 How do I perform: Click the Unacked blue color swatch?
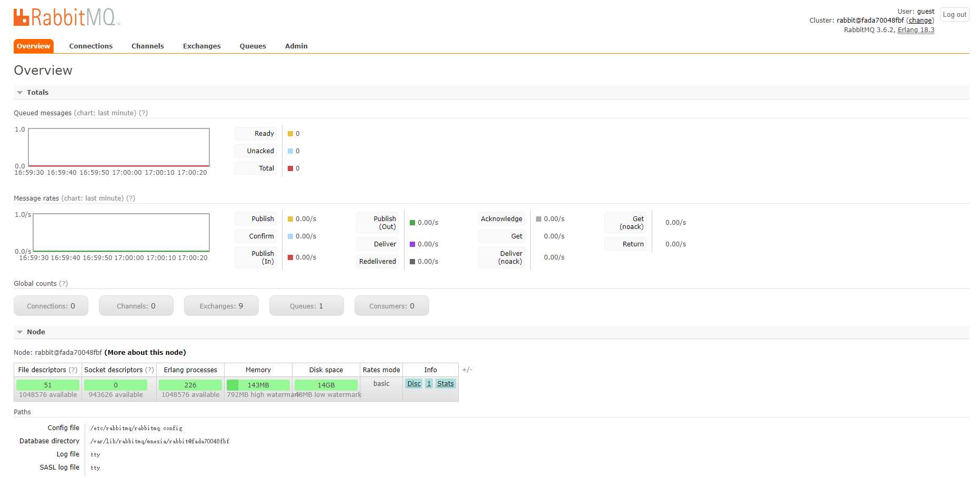[290, 151]
